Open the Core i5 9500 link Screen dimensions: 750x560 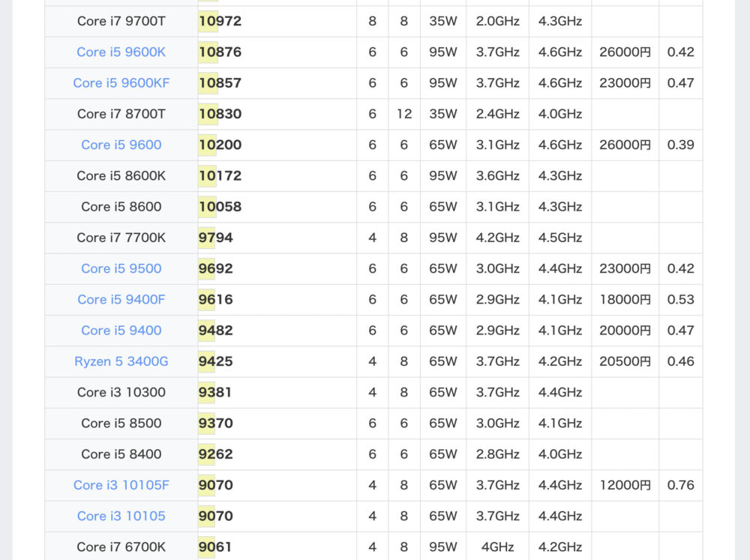pos(121,269)
